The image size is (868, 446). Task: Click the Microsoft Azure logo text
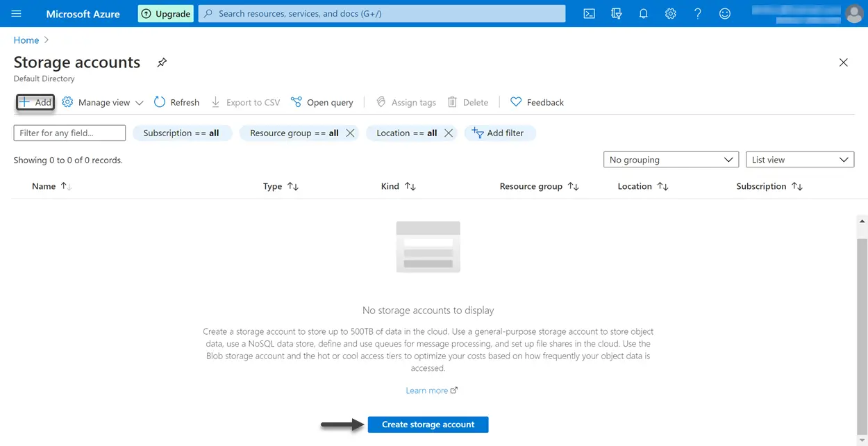(x=83, y=14)
